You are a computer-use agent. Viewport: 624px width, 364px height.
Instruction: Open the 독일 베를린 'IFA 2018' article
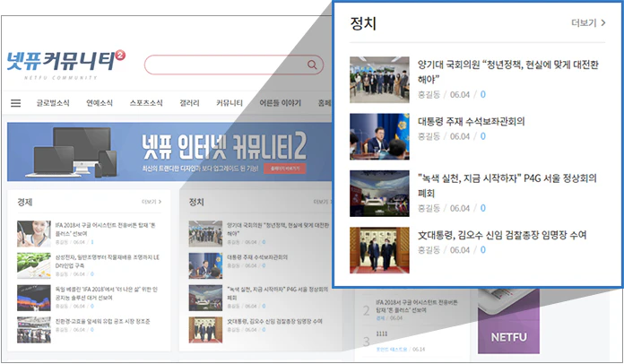click(107, 293)
